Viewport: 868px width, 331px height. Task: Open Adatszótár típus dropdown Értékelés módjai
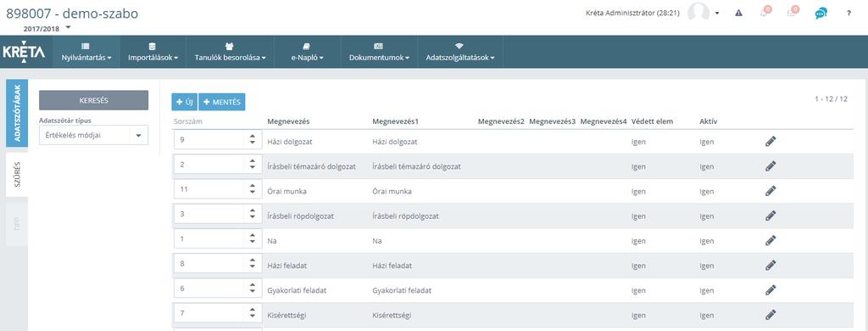click(93, 135)
